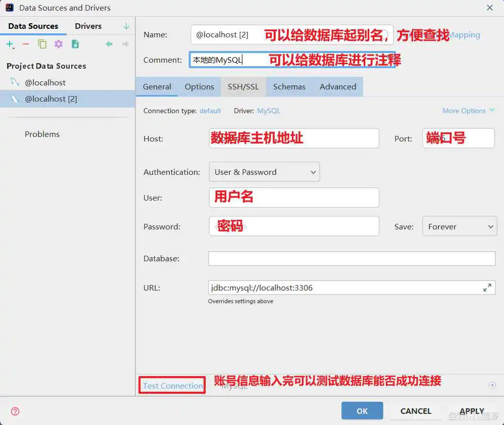Image resolution: width=504 pixels, height=425 pixels.
Task: Change the connection type from default
Action: (x=210, y=111)
